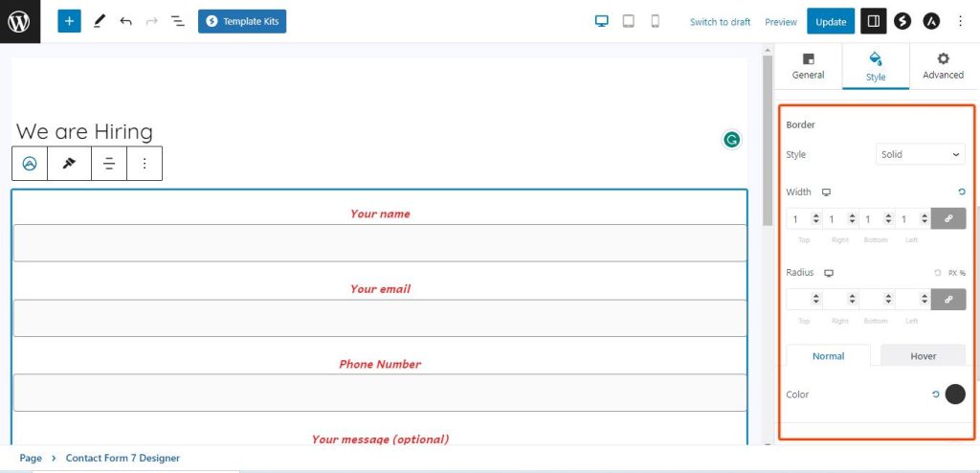980x473 pixels.
Task: Click the Your name input field
Action: [380, 243]
